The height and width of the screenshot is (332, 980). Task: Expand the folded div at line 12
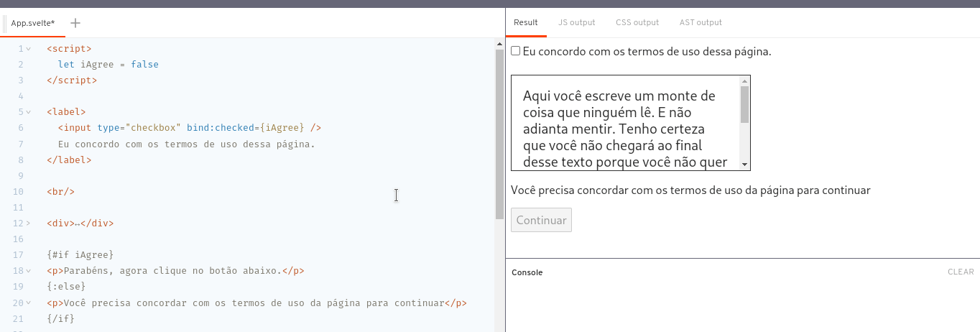pyautogui.click(x=28, y=223)
